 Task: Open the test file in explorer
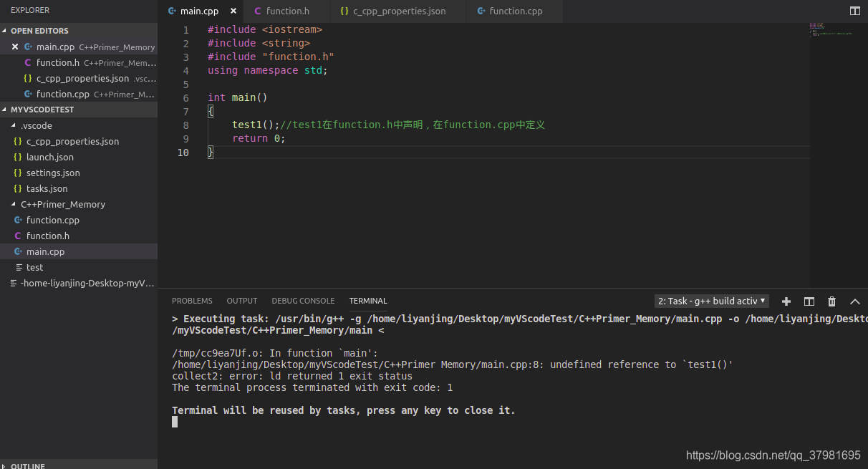79,267
